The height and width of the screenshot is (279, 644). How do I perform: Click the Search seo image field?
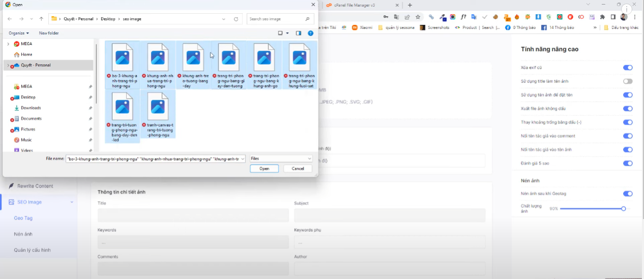click(x=281, y=19)
